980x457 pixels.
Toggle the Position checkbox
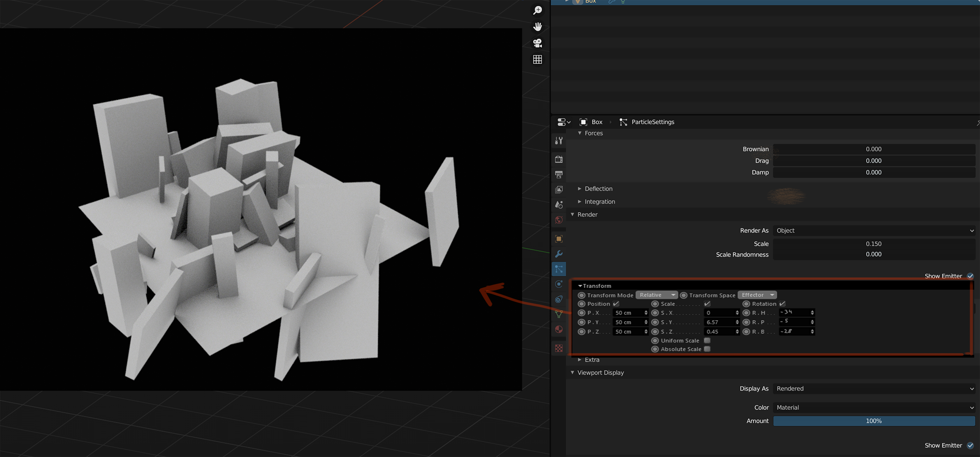tap(616, 304)
